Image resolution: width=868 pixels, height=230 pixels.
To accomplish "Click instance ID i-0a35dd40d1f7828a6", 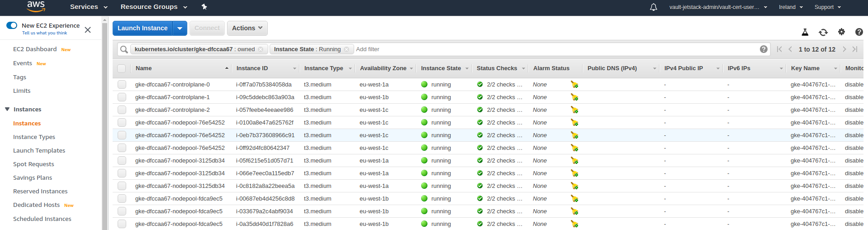I will (x=265, y=224).
